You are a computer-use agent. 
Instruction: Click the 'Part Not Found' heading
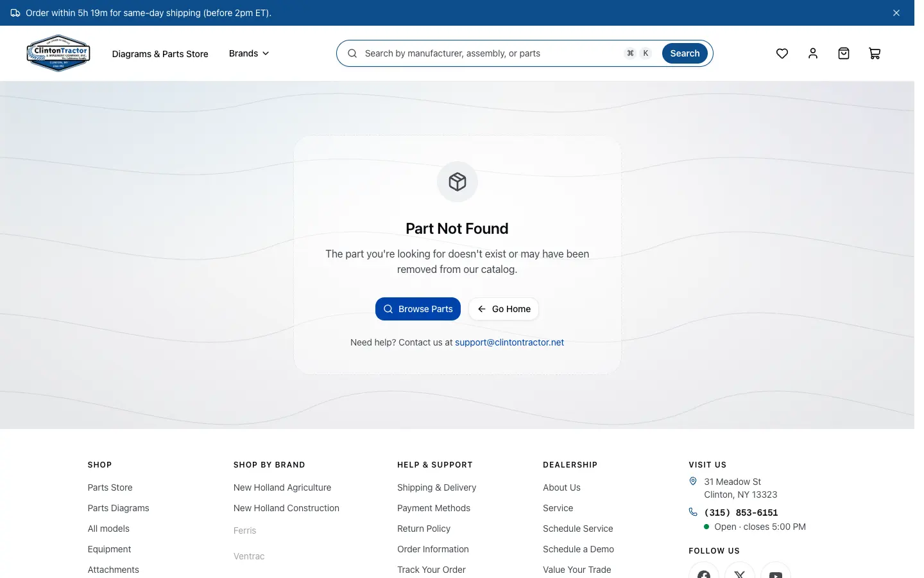tap(457, 229)
